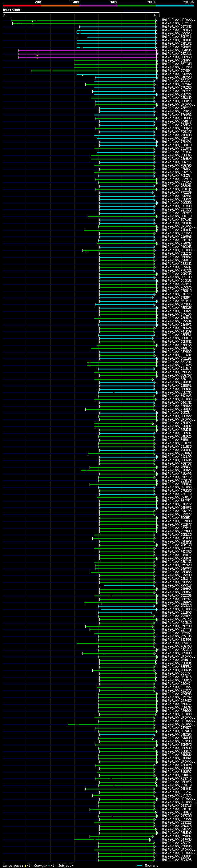Click label UniRef100_Q81ID8

tap(177, 277)
